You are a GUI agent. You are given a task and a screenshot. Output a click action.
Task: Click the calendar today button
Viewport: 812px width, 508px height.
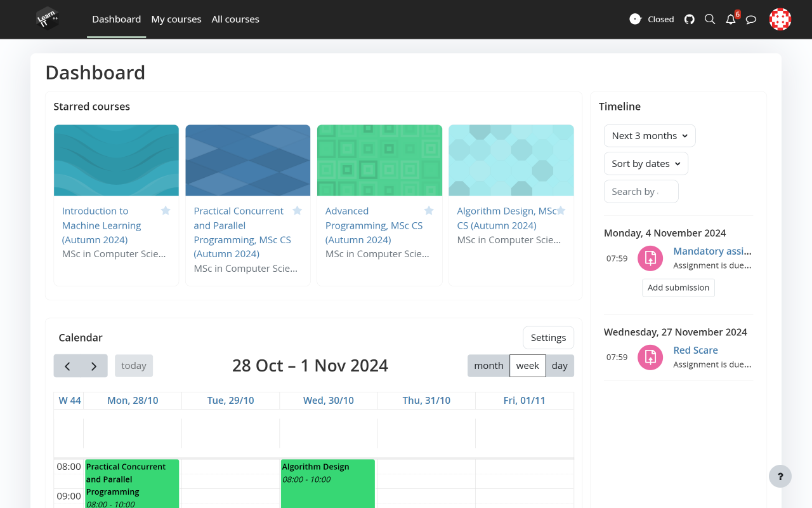pyautogui.click(x=134, y=366)
